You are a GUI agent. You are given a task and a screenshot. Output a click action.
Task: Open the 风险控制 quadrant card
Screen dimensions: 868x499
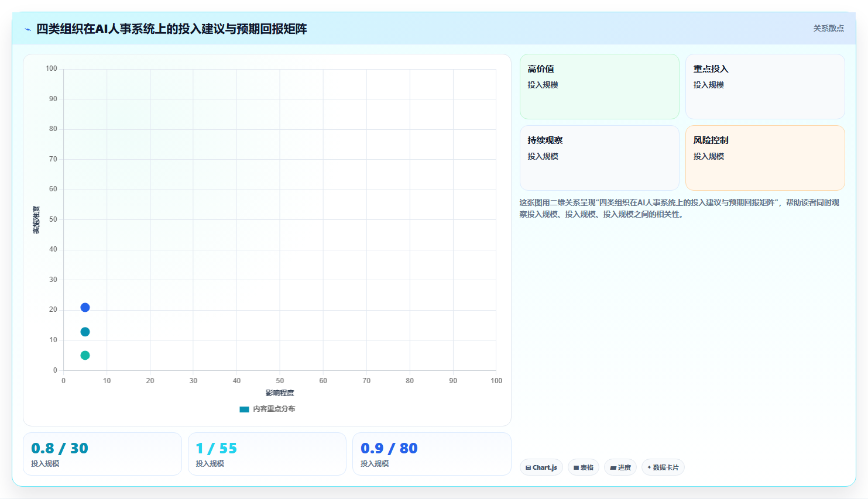(765, 158)
